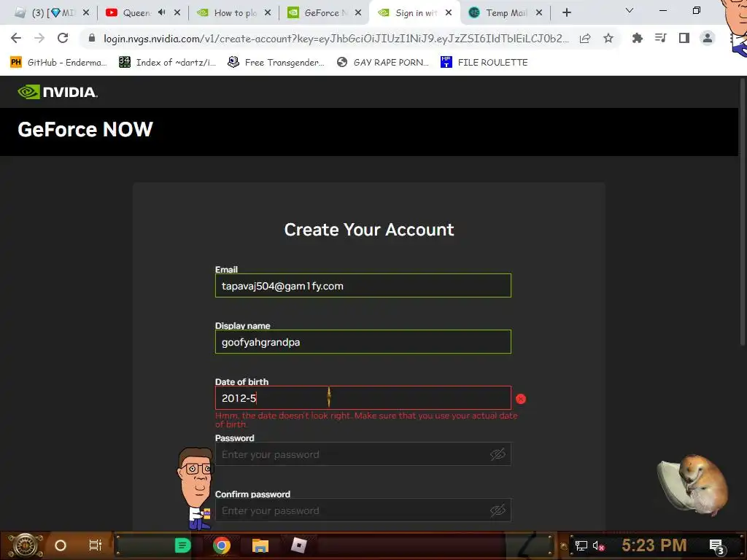747x560 pixels.
Task: Click the page vertical scrollbar
Action: [x=742, y=212]
